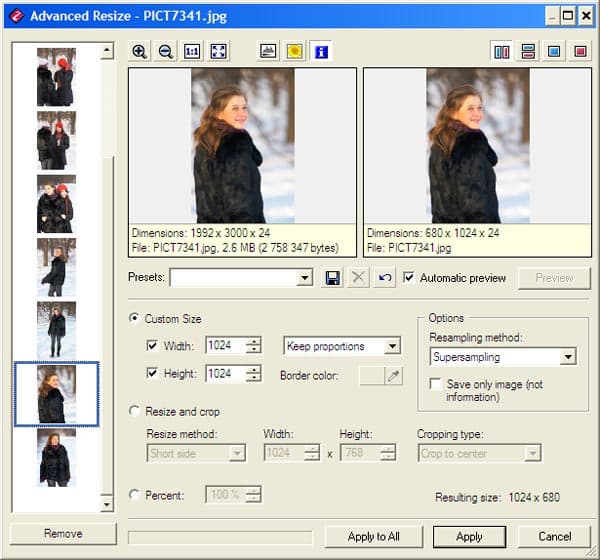Click the 'Dimensions: 680 x 1024 x 24' text

click(x=433, y=233)
